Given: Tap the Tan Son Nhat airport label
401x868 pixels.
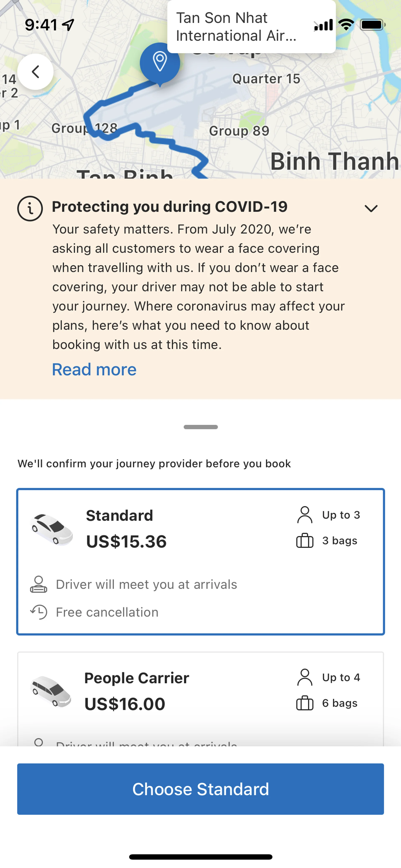Looking at the screenshot, I should pos(236,27).
